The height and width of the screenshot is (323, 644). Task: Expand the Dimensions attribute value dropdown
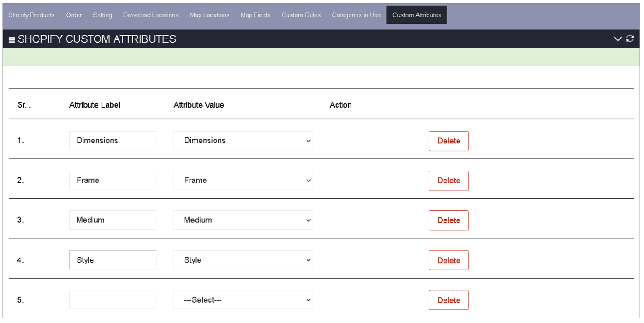point(243,141)
